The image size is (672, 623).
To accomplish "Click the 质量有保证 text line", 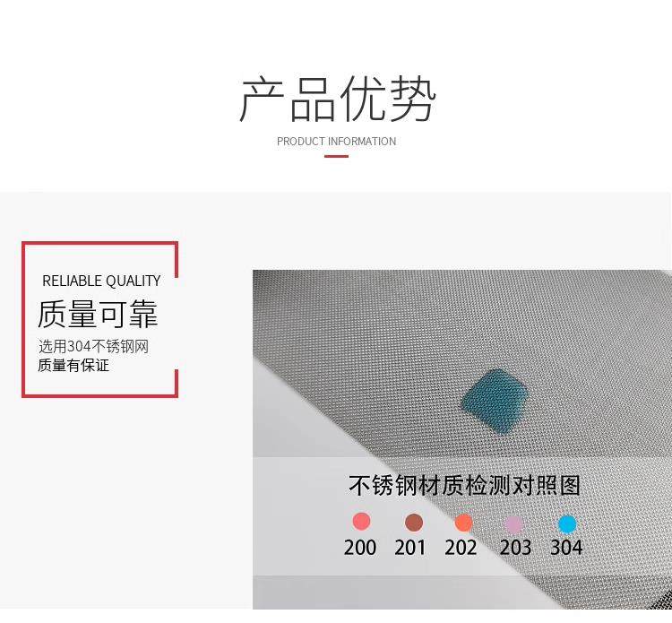I will [x=73, y=366].
